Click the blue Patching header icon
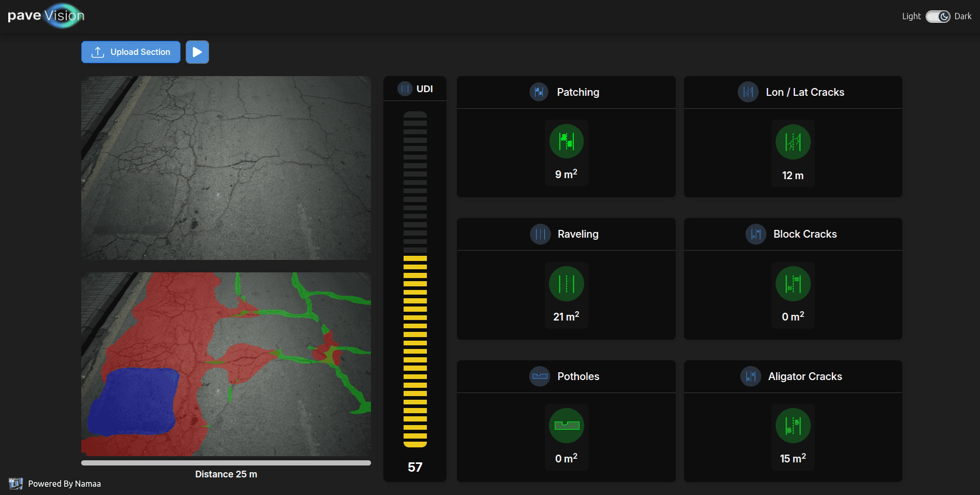 539,92
